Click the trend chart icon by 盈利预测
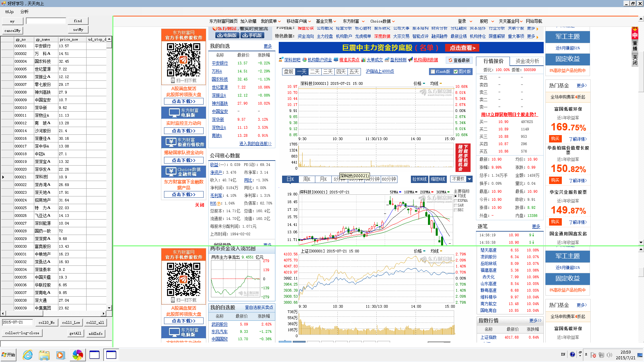The image size is (644, 362). point(387,60)
